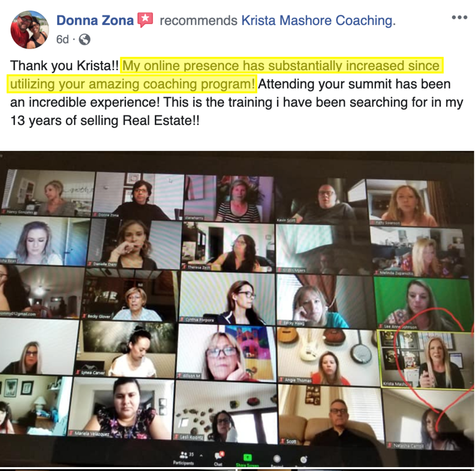Select Angie Thomas's video tile with guitars

[x=328, y=356]
